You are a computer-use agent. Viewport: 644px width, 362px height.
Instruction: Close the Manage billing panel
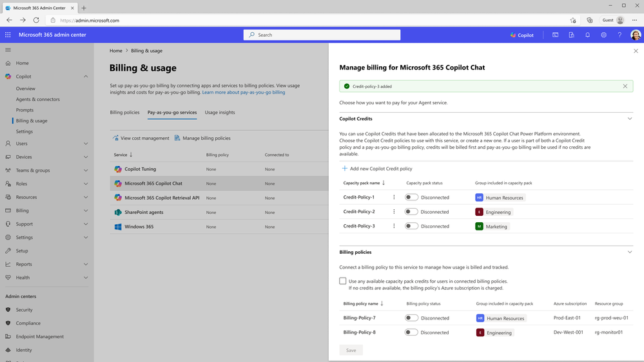[636, 51]
